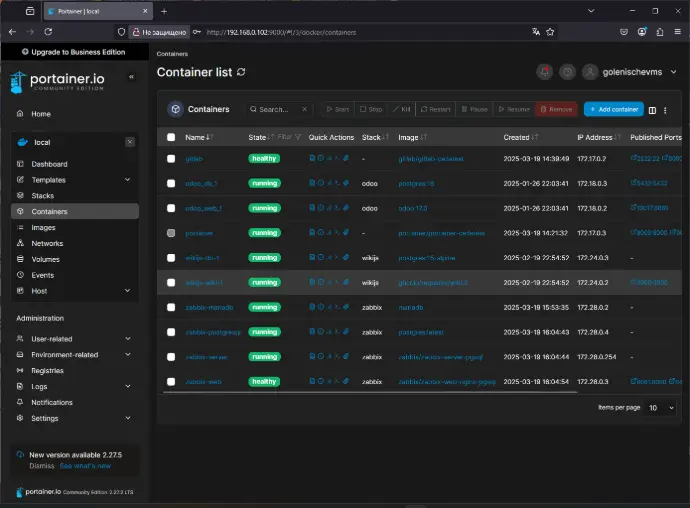Open inspect quick action for odoo_db_1 container

321,183
